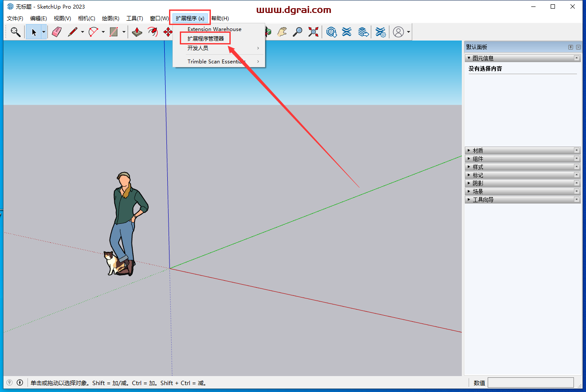586x392 pixels.
Task: Close the 默认面板 default tray
Action: 578,47
